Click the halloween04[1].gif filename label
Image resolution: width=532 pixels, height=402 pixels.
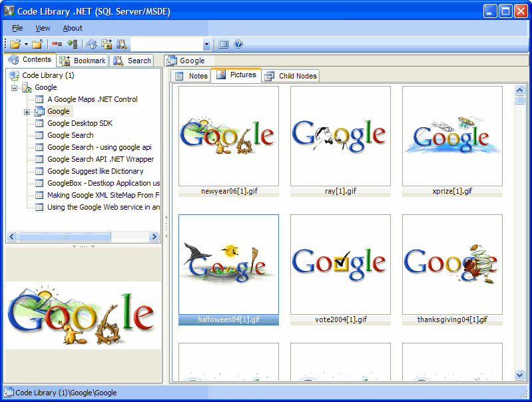228,319
